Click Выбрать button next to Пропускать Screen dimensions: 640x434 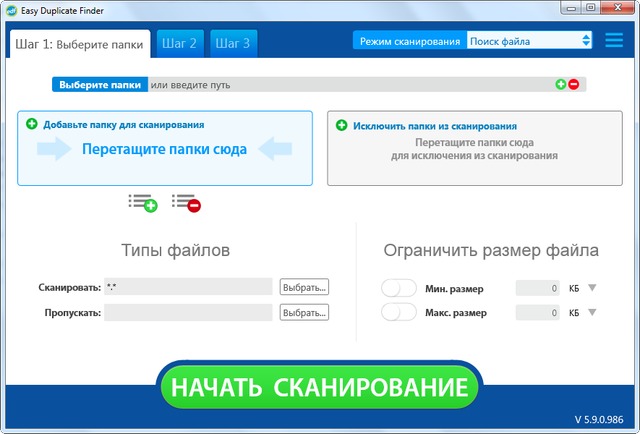coord(304,312)
